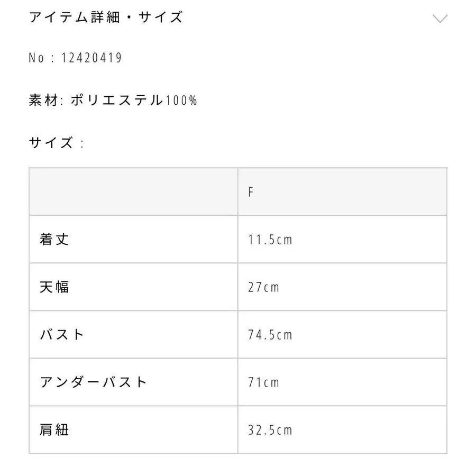Select the 11.5cm measurement value
Image resolution: width=476 pixels, height=476 pixels.
click(271, 239)
